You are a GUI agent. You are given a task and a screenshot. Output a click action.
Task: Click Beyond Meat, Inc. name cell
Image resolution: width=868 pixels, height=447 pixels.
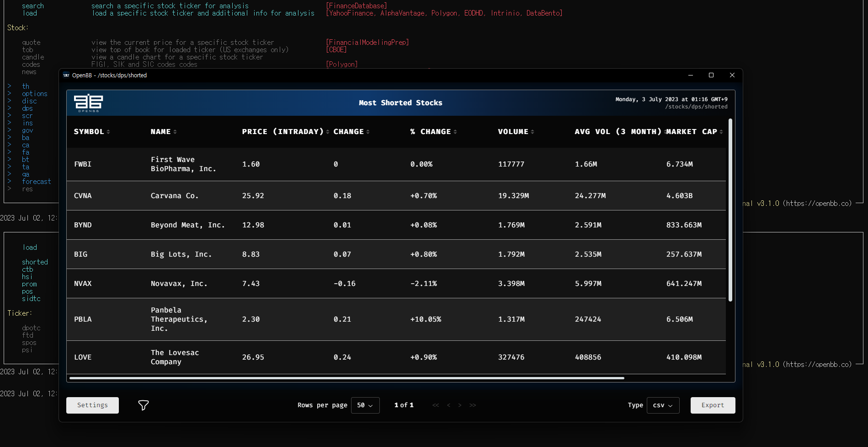pos(188,225)
